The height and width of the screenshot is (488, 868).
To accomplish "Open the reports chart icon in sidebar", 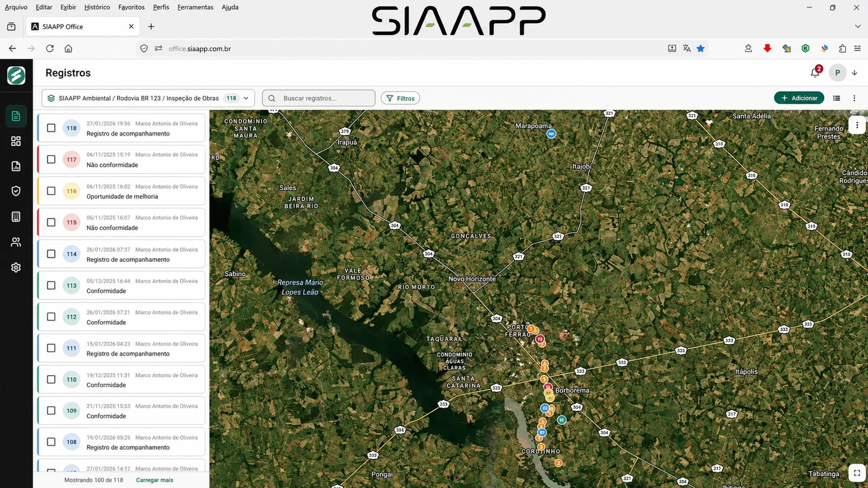I will pos(16,166).
